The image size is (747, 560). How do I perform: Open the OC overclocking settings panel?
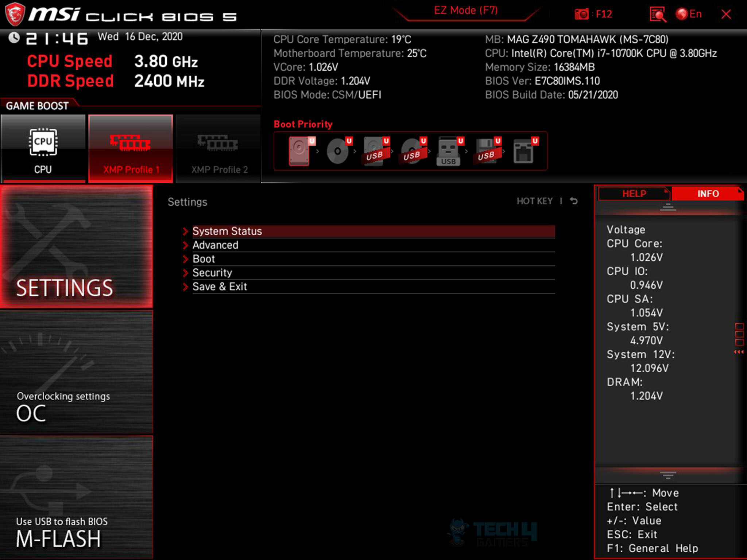[77, 372]
